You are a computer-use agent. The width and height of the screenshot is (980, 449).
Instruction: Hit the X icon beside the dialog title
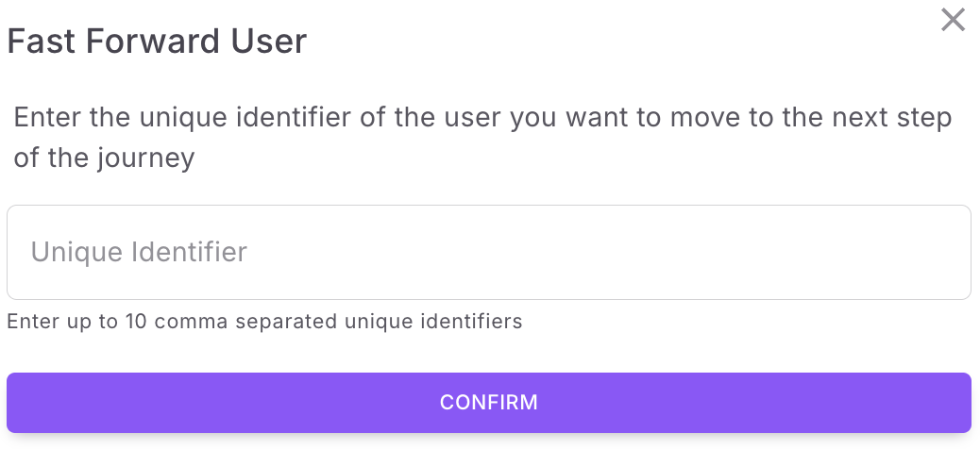[953, 20]
